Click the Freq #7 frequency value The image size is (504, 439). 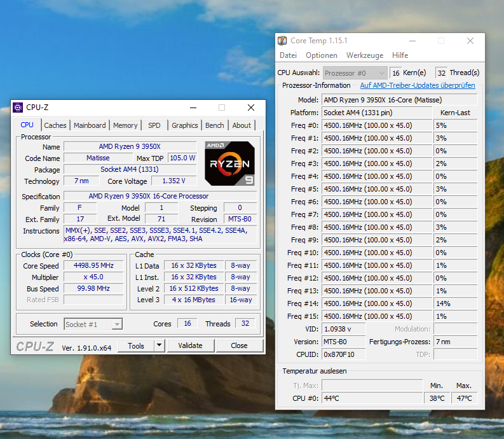pyautogui.click(x=377, y=214)
